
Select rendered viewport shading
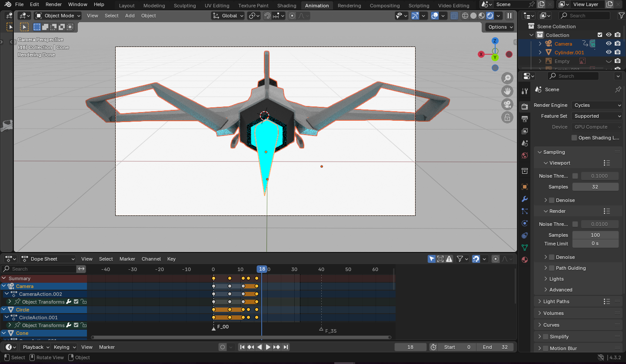tap(490, 16)
